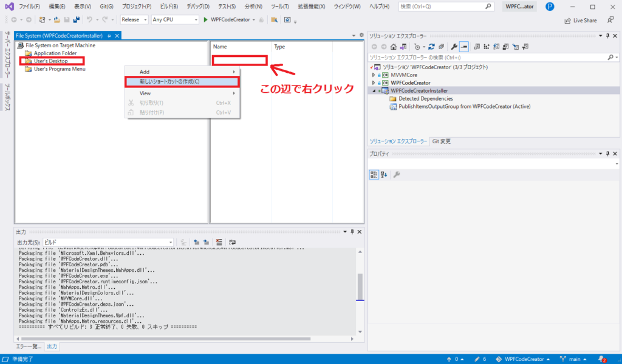Toggle auto-hide pin on Output panel
This screenshot has height=364, width=622.
[352, 232]
